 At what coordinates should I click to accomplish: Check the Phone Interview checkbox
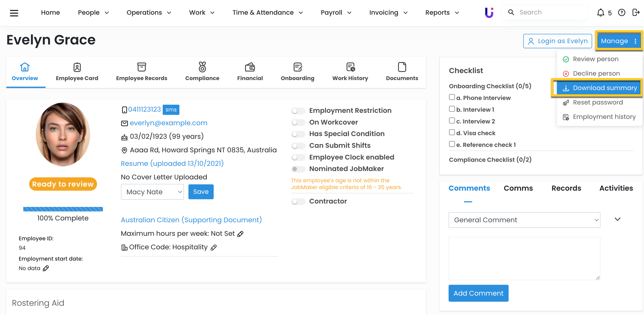[452, 97]
